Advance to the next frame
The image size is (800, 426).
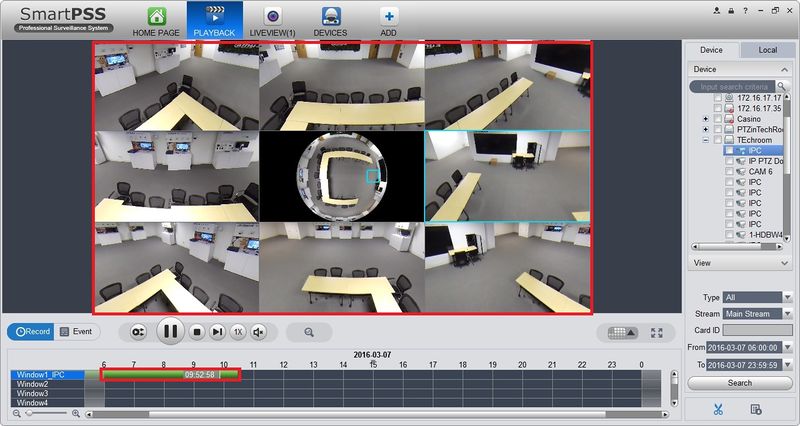[217, 331]
